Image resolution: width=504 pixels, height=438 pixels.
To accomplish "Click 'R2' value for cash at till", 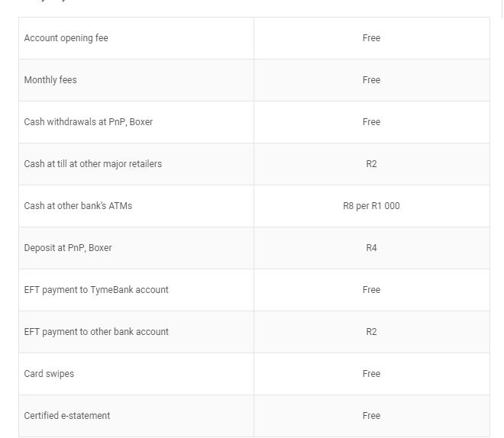I will click(371, 164).
